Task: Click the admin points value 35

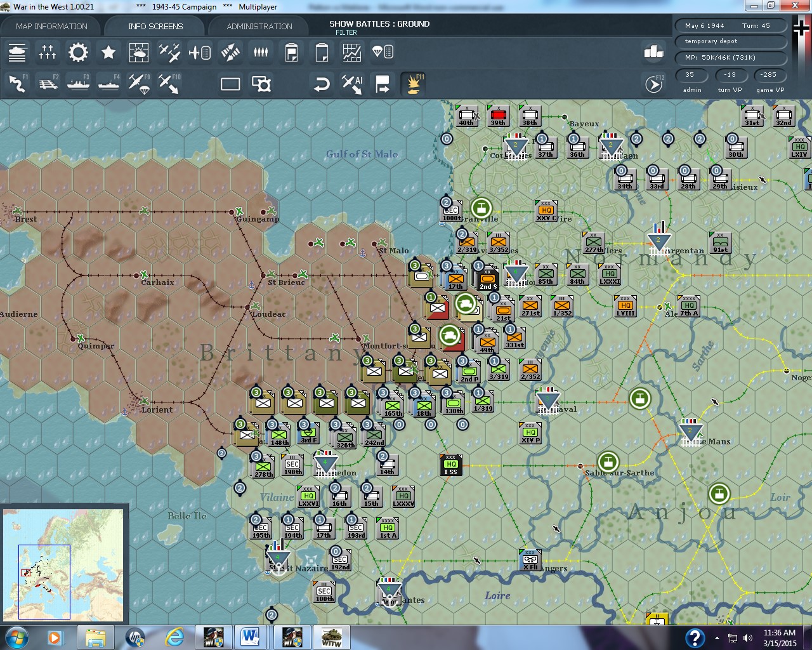Action: tap(691, 74)
